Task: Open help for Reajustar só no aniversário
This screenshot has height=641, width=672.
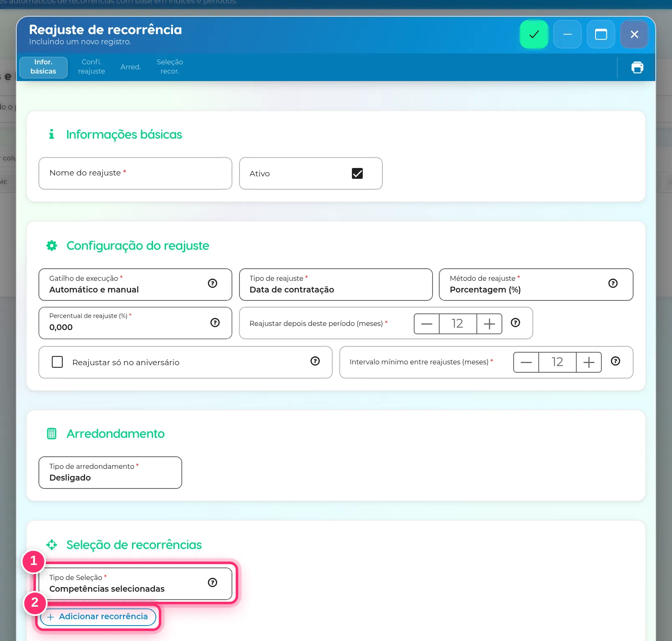Action: tap(315, 361)
